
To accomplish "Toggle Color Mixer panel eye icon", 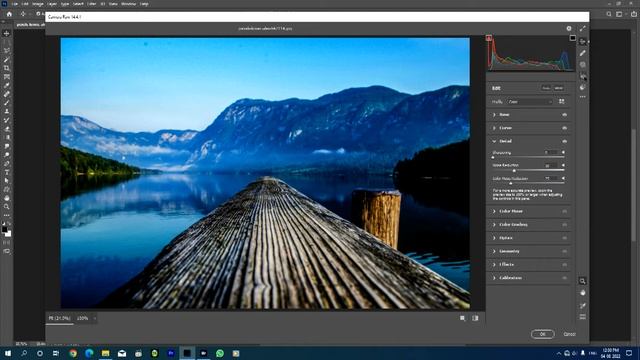I will coord(564,211).
